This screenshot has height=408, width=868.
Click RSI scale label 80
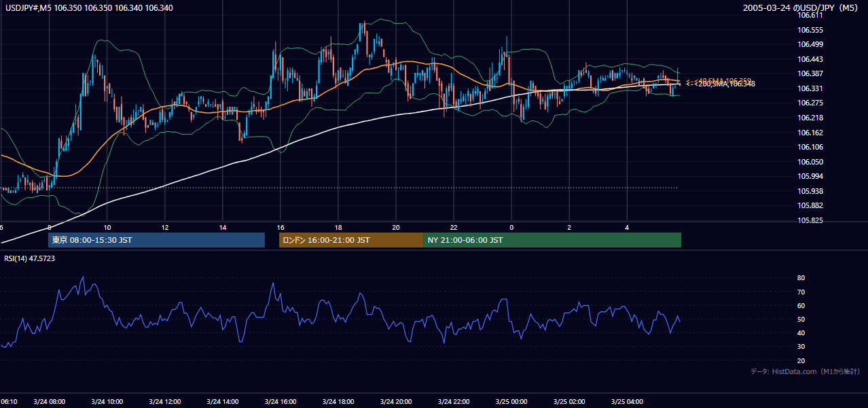coord(801,278)
